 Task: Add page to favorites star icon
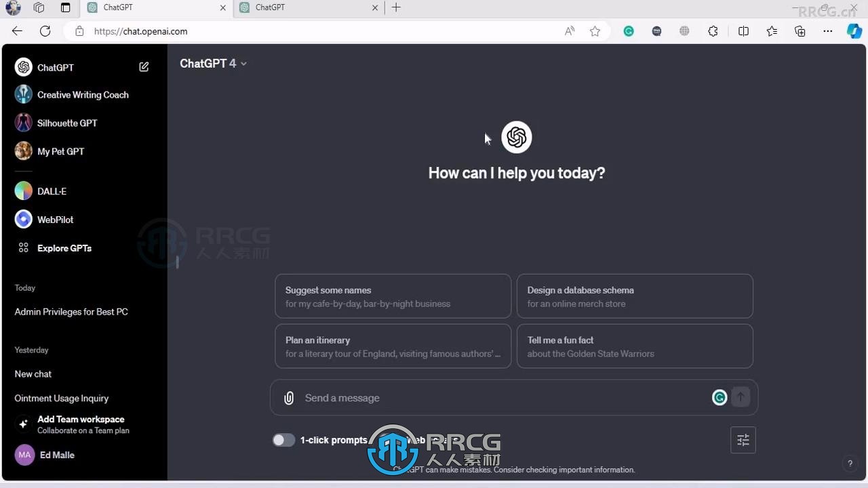pyautogui.click(x=595, y=31)
